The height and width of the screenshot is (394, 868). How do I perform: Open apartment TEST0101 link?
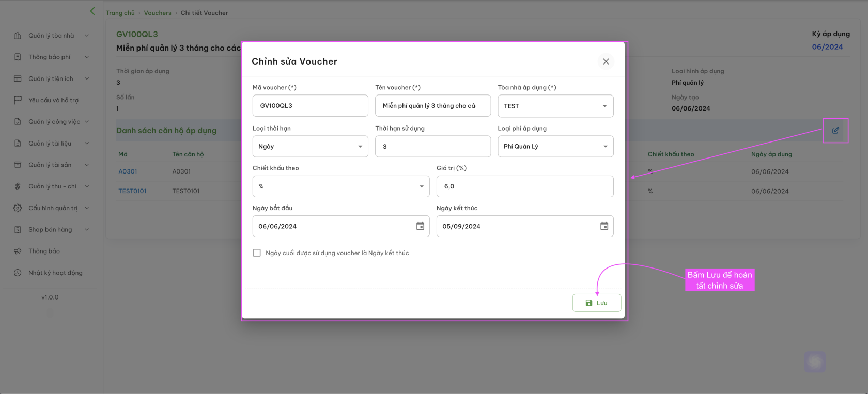(132, 191)
